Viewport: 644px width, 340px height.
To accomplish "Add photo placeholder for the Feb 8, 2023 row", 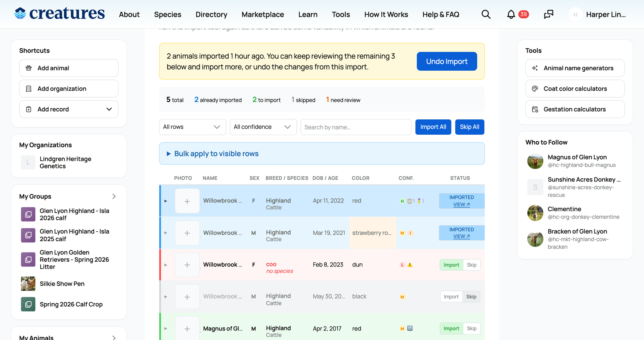I will (x=187, y=265).
